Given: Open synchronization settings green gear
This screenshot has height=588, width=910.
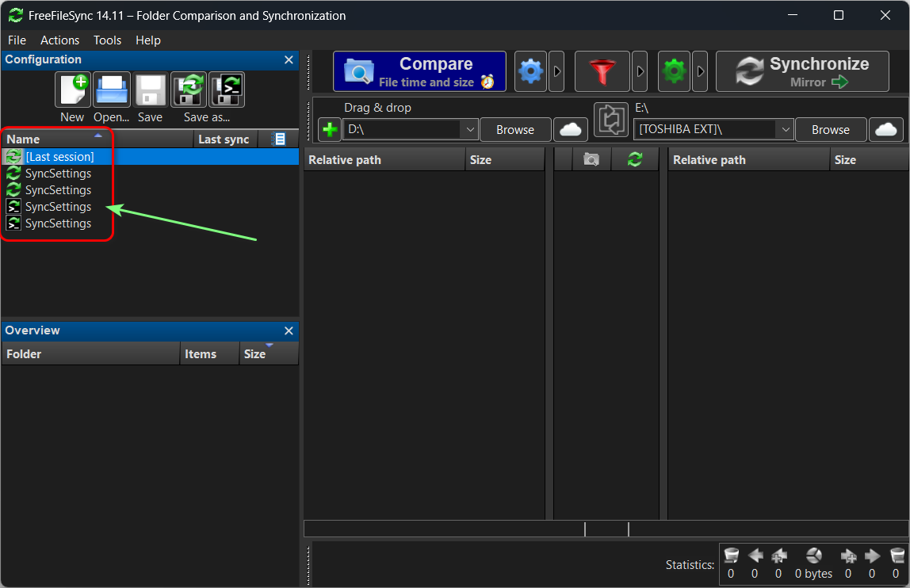Looking at the screenshot, I should click(674, 71).
